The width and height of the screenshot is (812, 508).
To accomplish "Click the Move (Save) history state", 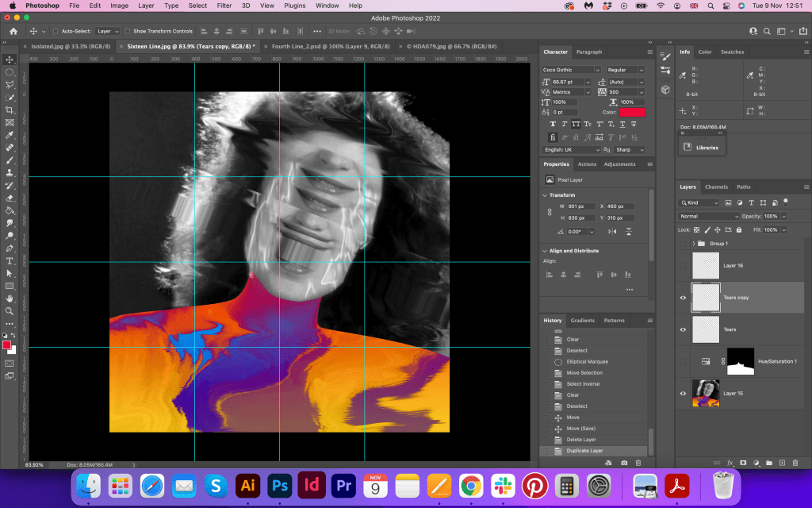I will pyautogui.click(x=580, y=429).
